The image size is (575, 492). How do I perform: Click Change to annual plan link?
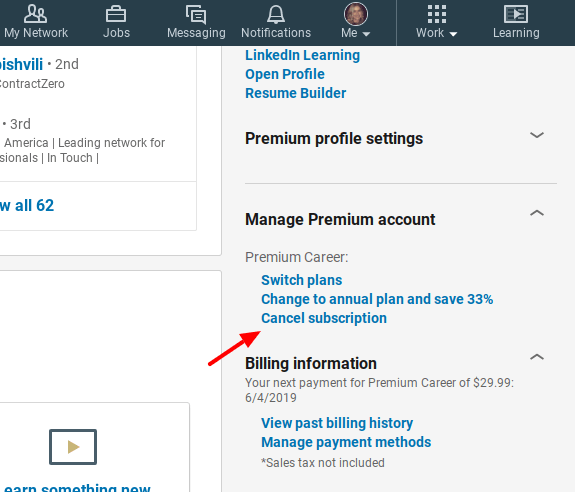coord(377,299)
